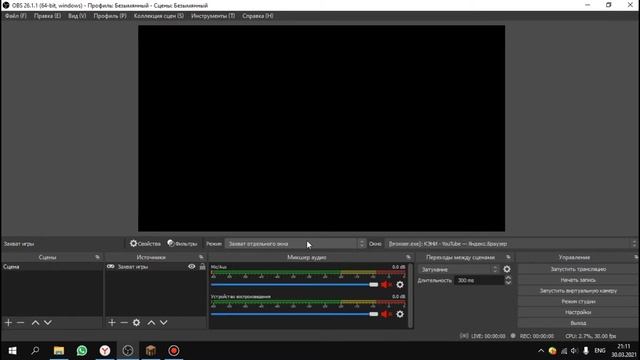
Task: Click Длительность 300 ms input field
Action: 479,280
